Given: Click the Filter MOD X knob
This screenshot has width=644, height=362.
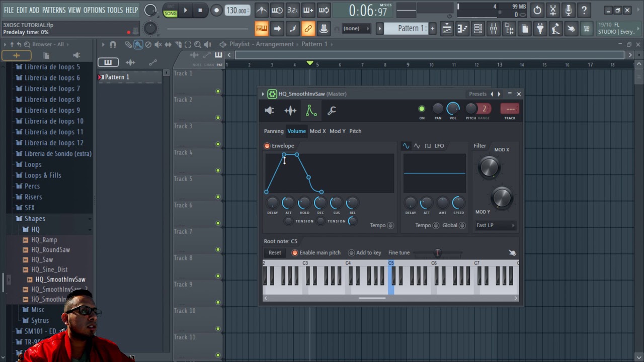Looking at the screenshot, I should pos(489,167).
